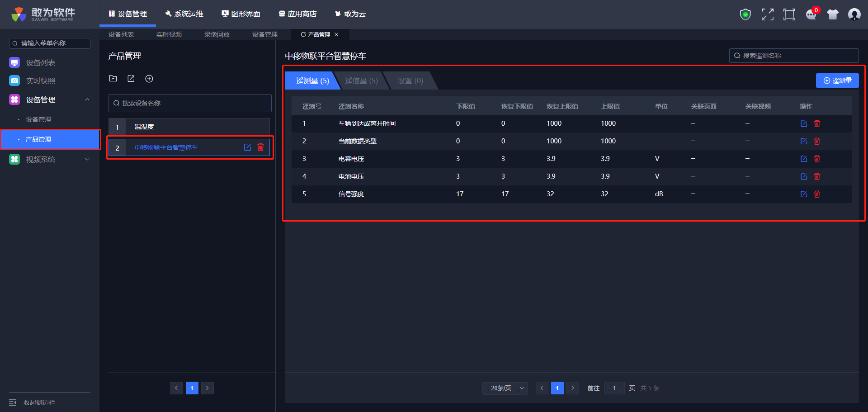This screenshot has width=868, height=412.
Task: Click the screen frame icon in header
Action: point(789,14)
